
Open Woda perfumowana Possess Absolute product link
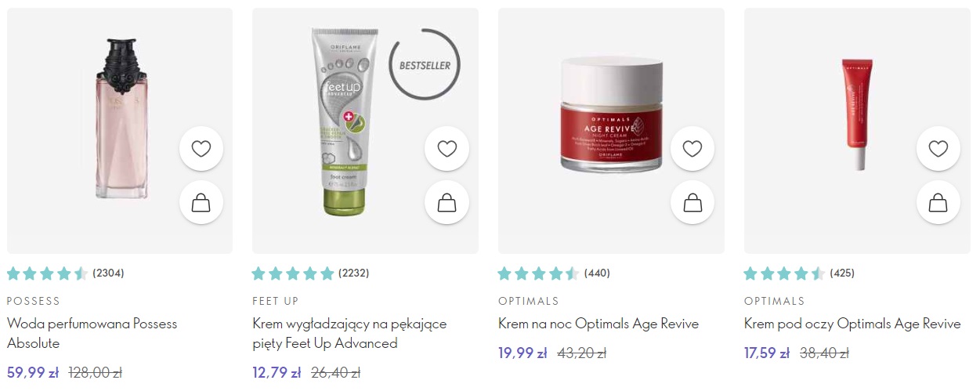[x=92, y=333]
